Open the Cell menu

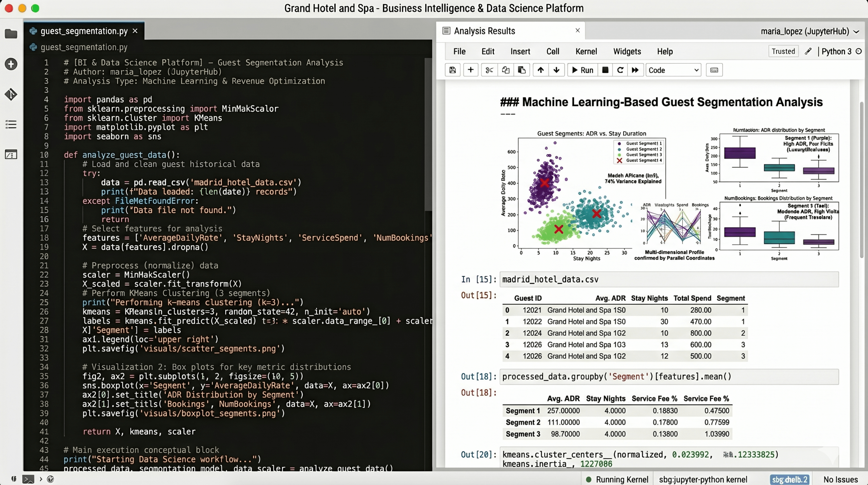(x=553, y=52)
